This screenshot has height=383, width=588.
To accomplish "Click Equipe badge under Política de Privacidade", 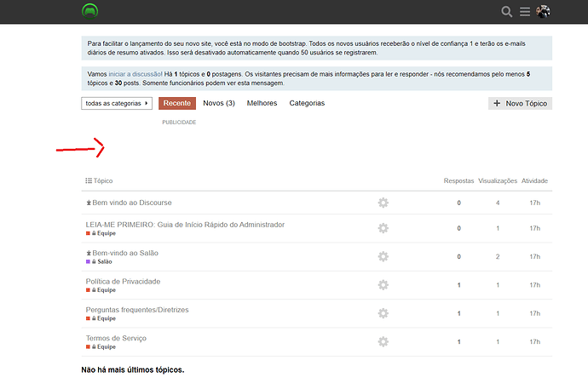I will pos(101,290).
